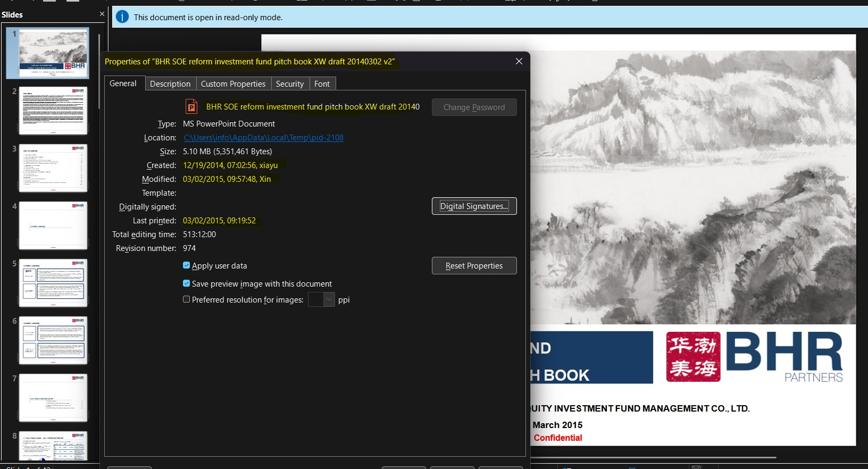Viewport: 868px width, 469px height.
Task: Select slide 8 thumbnail
Action: (53, 446)
